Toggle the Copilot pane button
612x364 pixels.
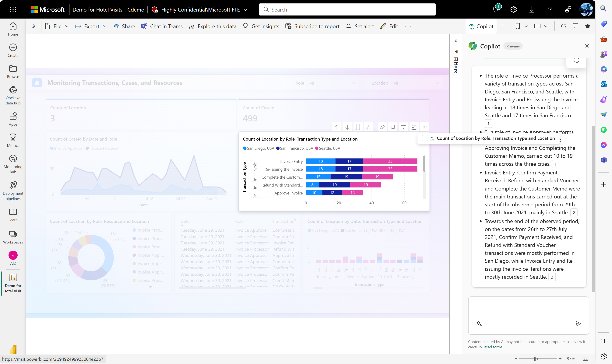click(481, 26)
